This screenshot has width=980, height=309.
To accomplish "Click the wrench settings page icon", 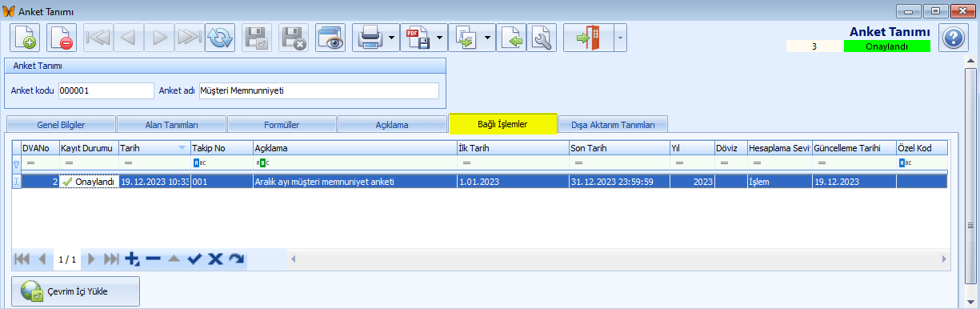I will point(542,38).
